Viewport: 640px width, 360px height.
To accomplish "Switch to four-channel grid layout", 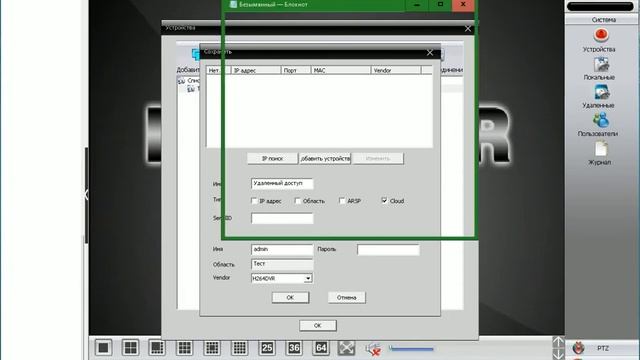I will tap(130, 348).
